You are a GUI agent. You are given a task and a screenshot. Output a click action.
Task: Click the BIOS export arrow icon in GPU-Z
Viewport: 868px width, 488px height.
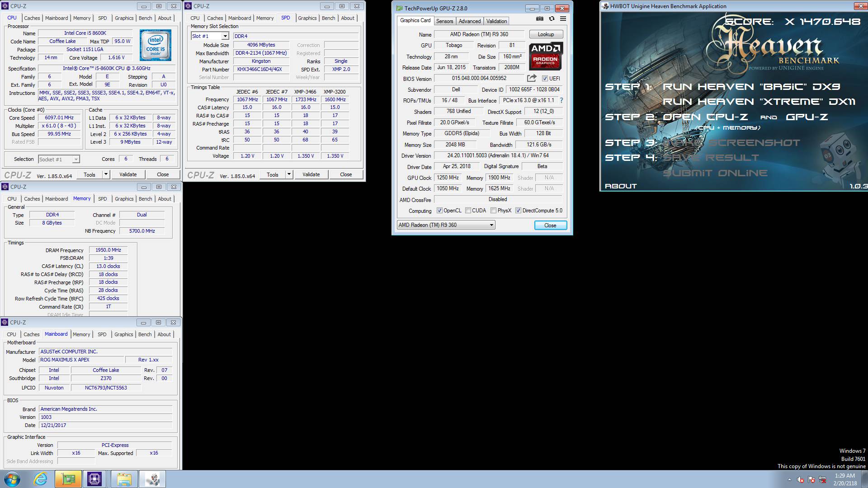pos(532,78)
